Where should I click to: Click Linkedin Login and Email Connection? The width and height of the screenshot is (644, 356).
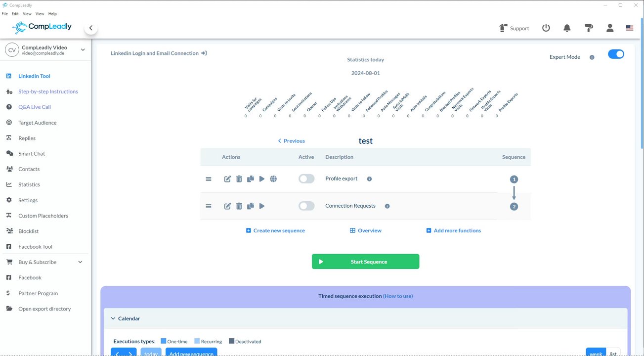coord(155,53)
